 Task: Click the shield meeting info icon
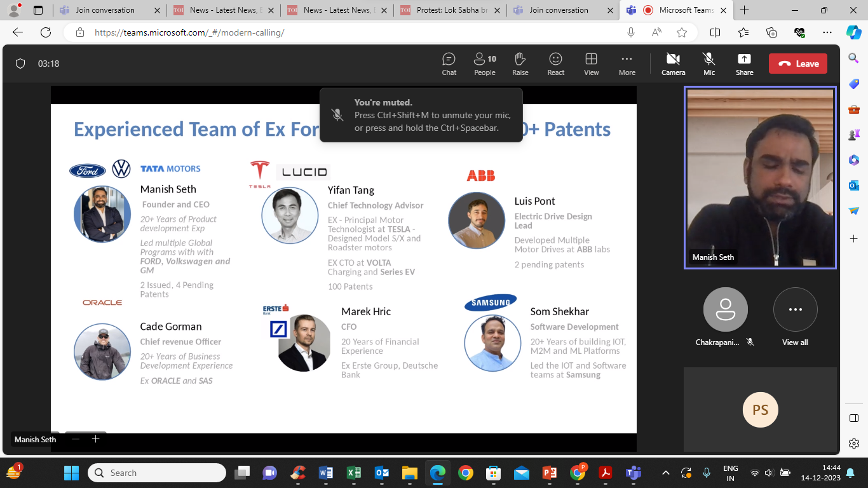[20, 64]
